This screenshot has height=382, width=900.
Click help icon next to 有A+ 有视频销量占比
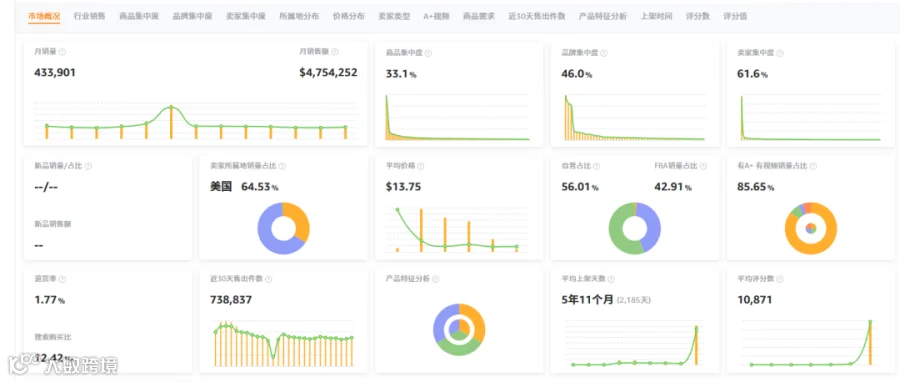(813, 166)
